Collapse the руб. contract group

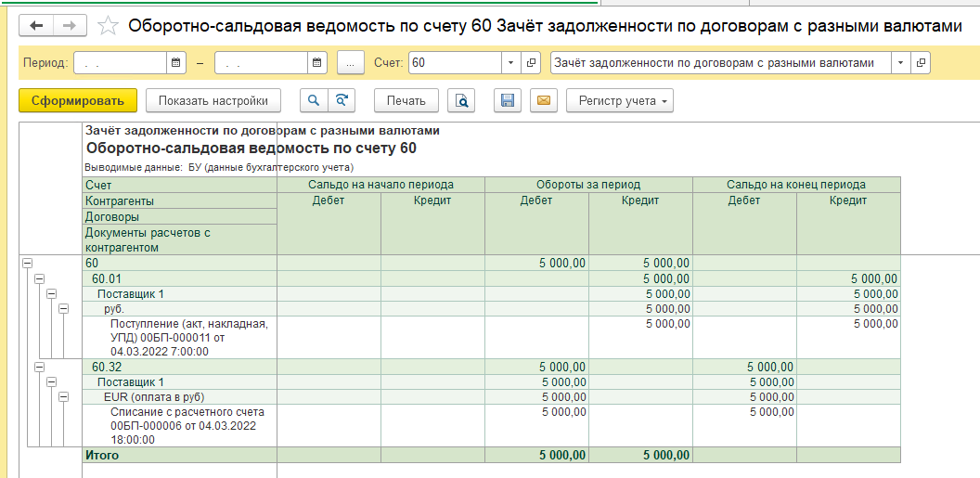click(x=63, y=309)
